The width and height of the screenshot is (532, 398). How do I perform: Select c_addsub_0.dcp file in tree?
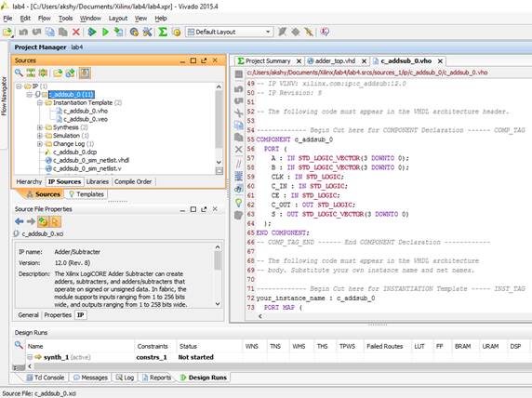pos(74,152)
